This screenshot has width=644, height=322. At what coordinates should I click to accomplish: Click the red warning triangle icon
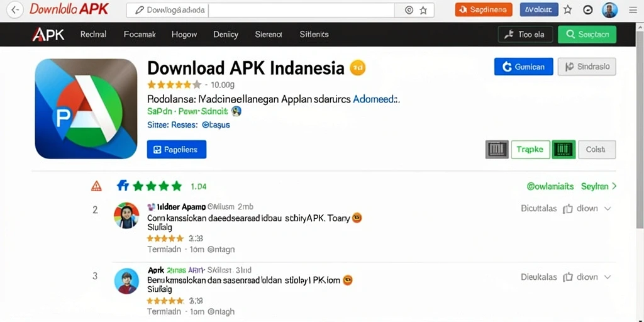[96, 186]
